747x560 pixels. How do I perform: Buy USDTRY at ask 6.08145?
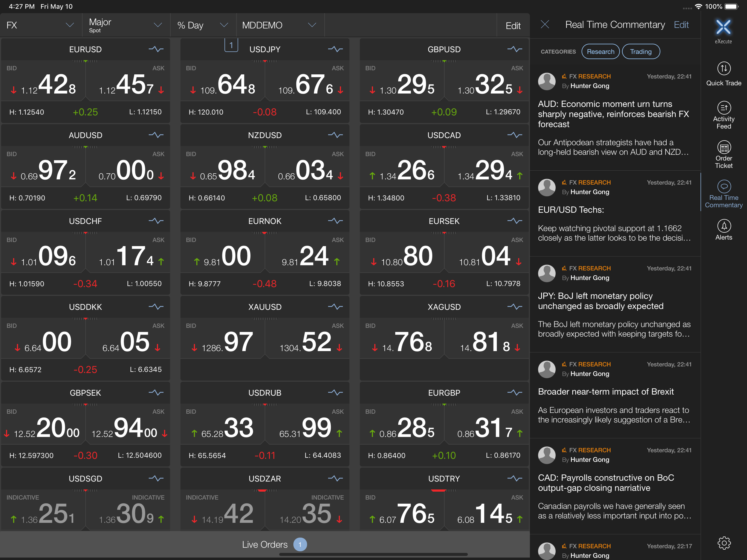pyautogui.click(x=486, y=509)
